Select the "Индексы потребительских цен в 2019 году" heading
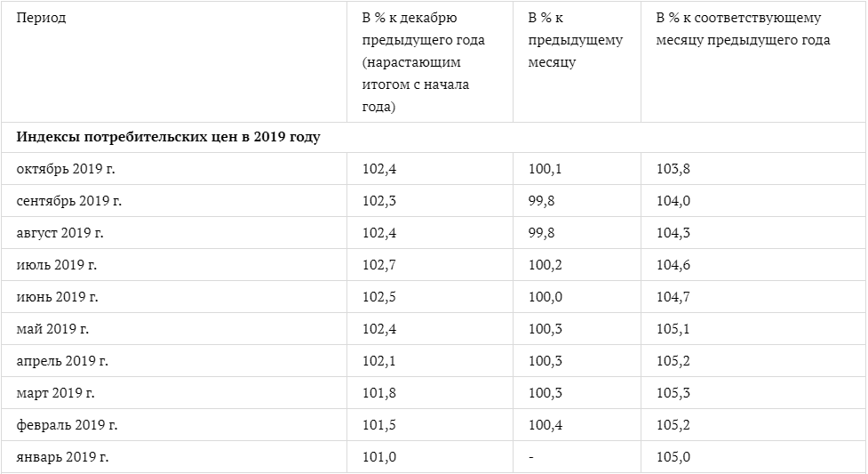Screen dimensions: 868x474 [x=168, y=138]
